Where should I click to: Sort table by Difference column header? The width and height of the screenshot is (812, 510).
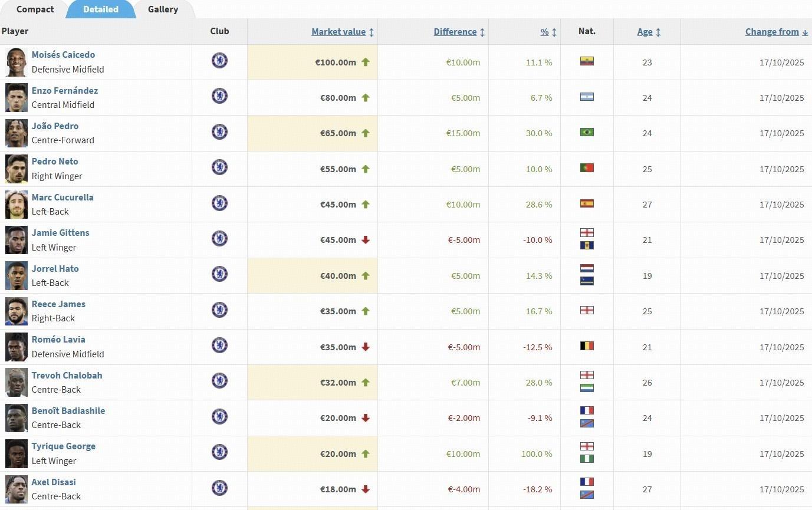point(455,32)
